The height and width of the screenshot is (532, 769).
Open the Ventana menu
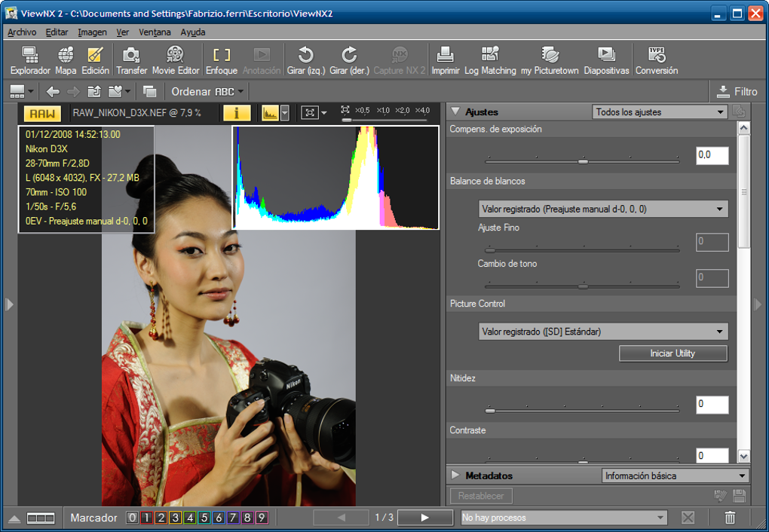tap(155, 32)
